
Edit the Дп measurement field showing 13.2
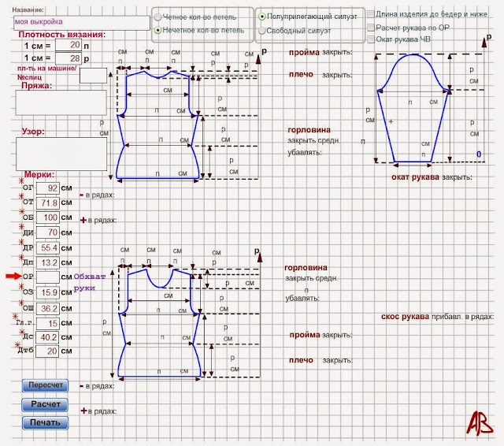(x=48, y=263)
